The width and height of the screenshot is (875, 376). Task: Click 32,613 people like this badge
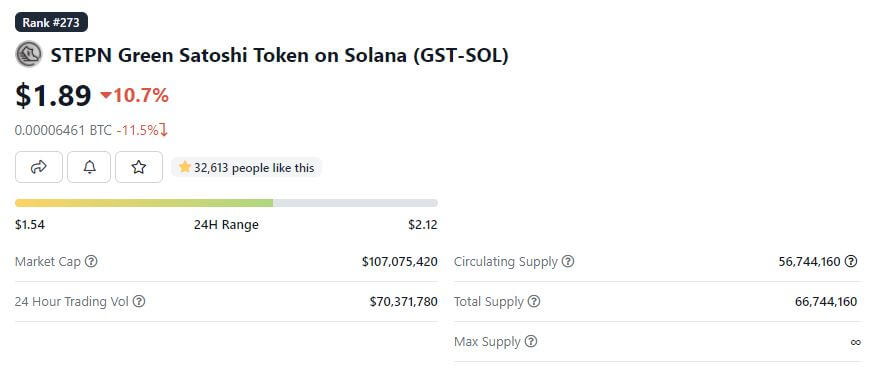(x=246, y=167)
